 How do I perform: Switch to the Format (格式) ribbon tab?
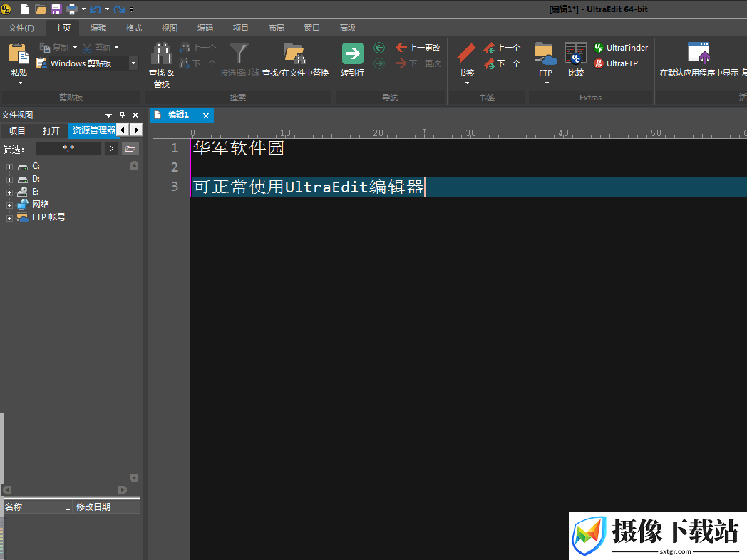[x=134, y=28]
